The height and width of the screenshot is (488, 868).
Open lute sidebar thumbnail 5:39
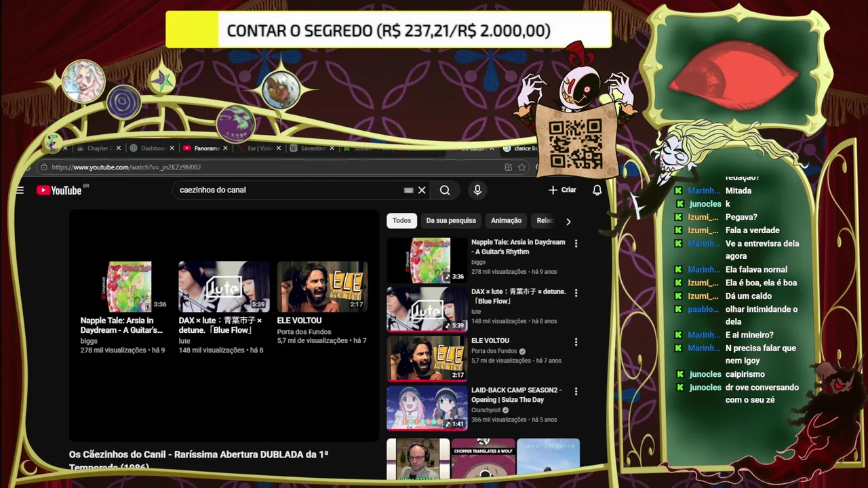427,309
